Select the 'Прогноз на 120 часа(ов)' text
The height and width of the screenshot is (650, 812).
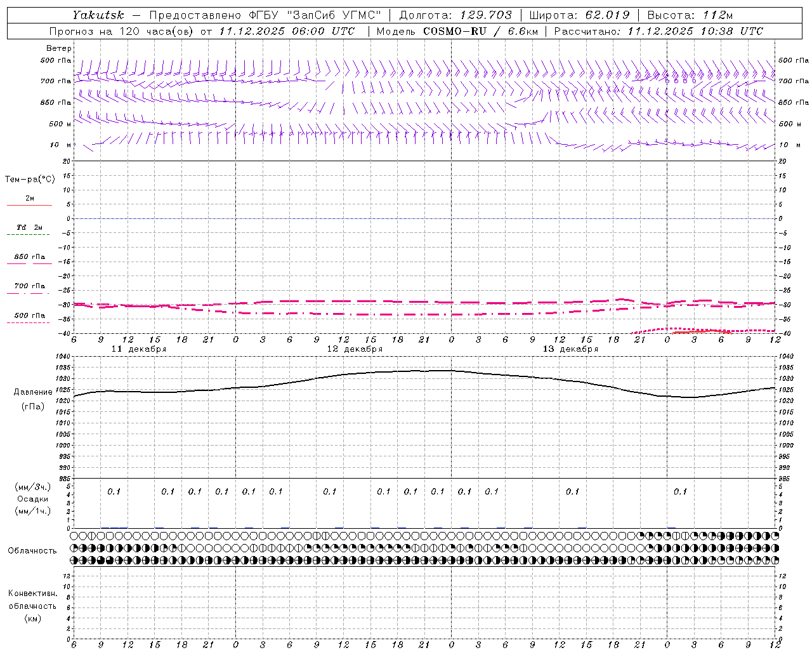point(122,31)
